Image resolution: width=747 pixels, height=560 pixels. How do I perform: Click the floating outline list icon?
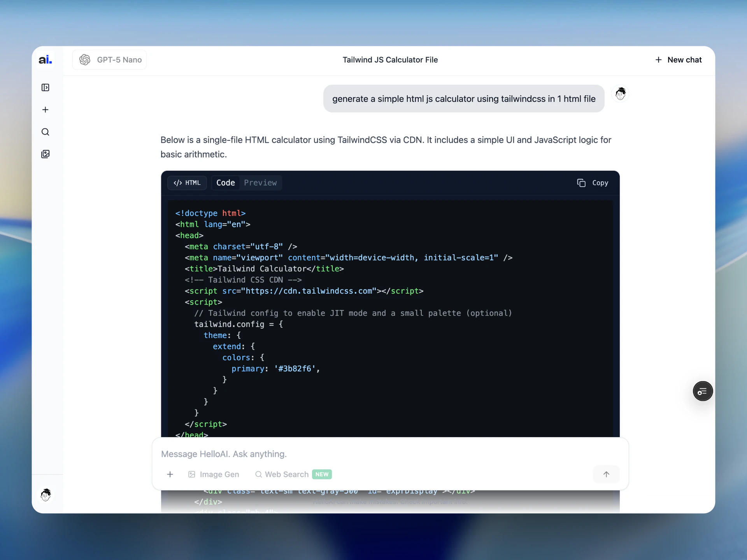click(x=702, y=391)
